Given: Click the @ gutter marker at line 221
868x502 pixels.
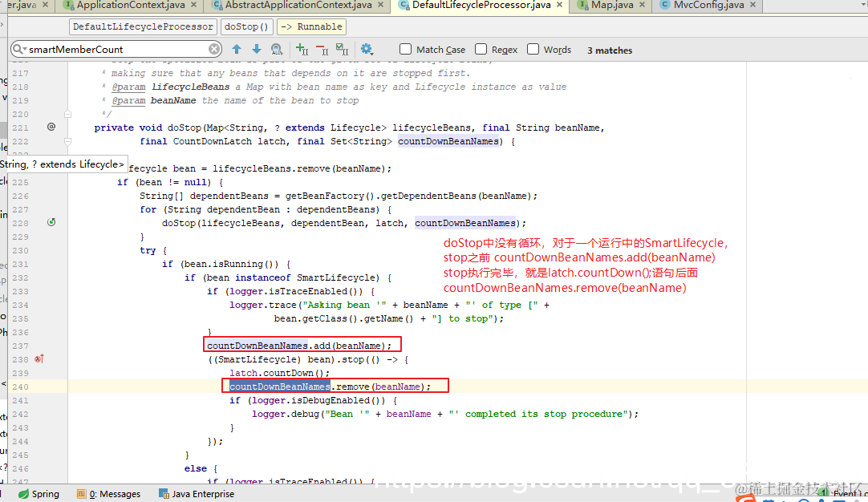Looking at the screenshot, I should (51, 127).
